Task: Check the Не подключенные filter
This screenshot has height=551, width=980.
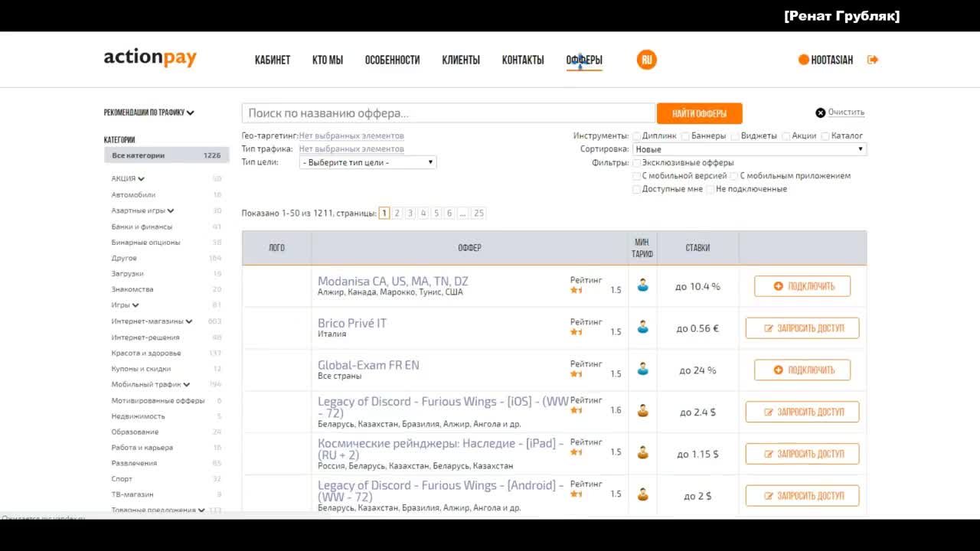Action: click(710, 189)
